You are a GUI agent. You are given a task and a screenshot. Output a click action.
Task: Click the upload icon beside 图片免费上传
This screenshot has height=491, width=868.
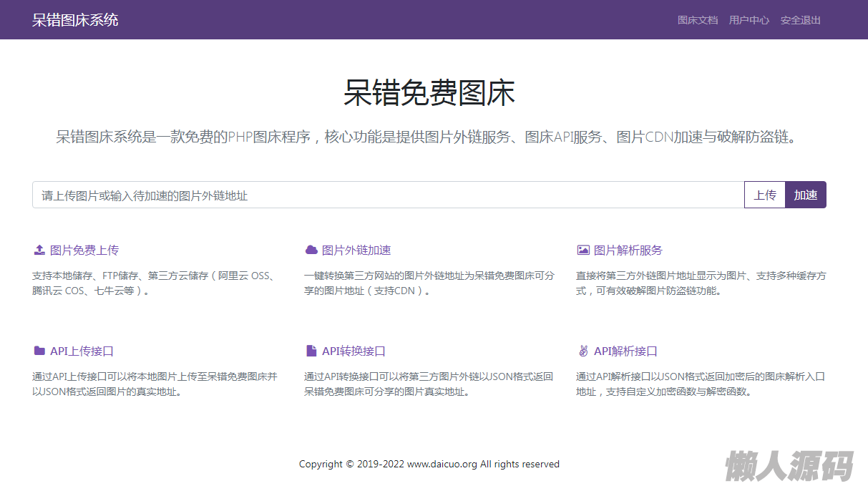click(39, 250)
